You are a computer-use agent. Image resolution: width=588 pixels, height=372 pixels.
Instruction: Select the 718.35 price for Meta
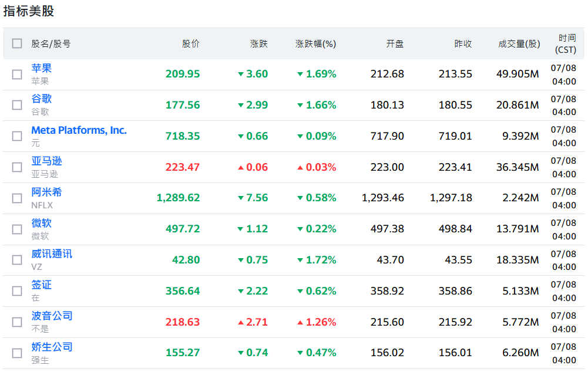pos(183,136)
